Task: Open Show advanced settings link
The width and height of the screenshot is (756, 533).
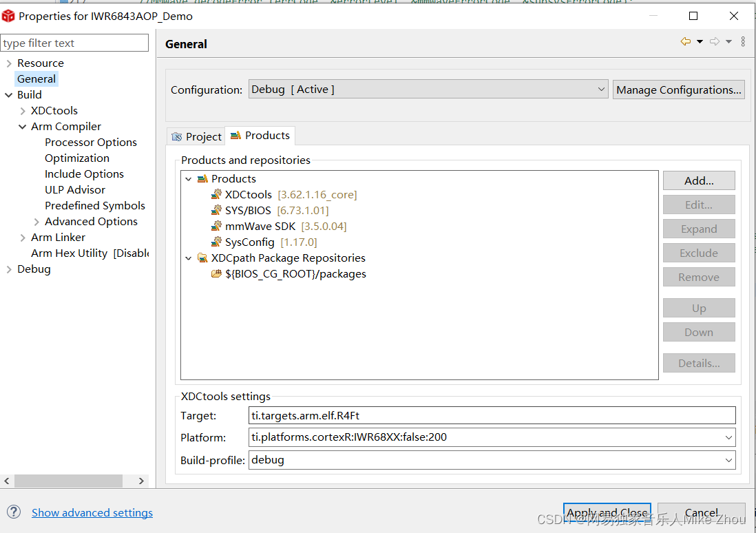Action: click(x=92, y=512)
